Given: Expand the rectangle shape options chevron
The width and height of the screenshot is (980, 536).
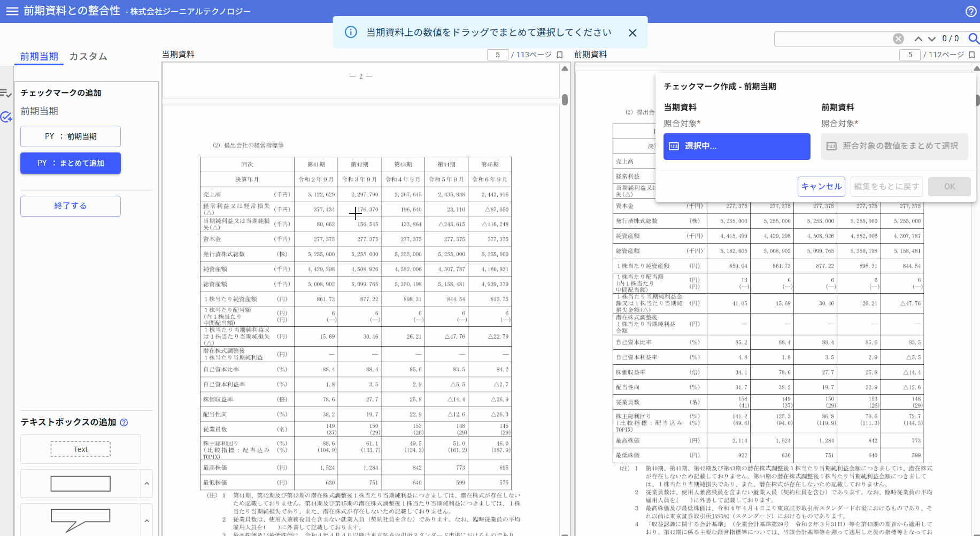Looking at the screenshot, I should pos(146,484).
